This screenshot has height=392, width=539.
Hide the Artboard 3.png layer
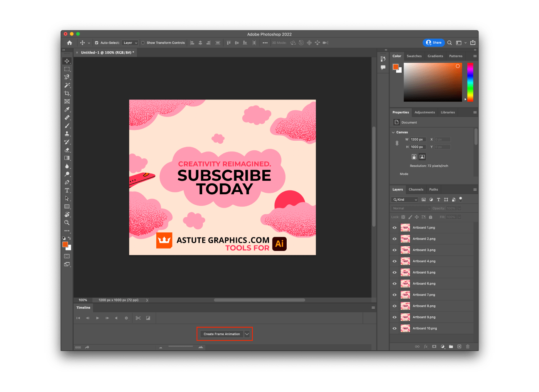394,250
